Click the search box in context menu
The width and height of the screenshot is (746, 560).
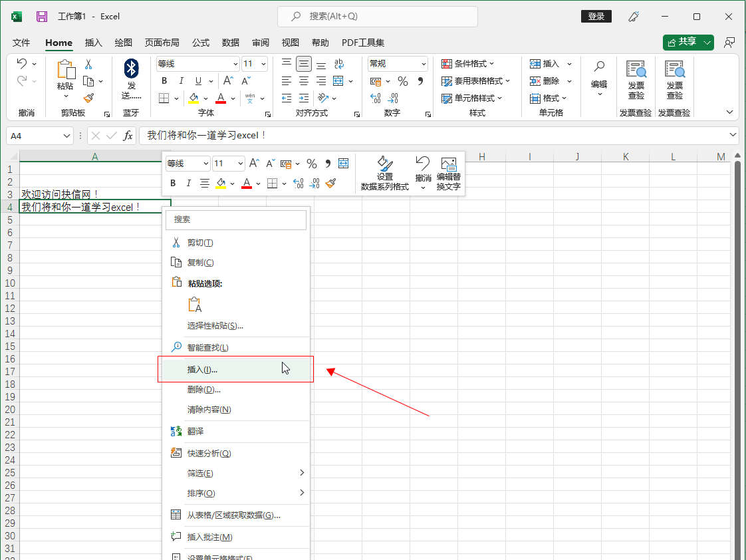coord(236,219)
